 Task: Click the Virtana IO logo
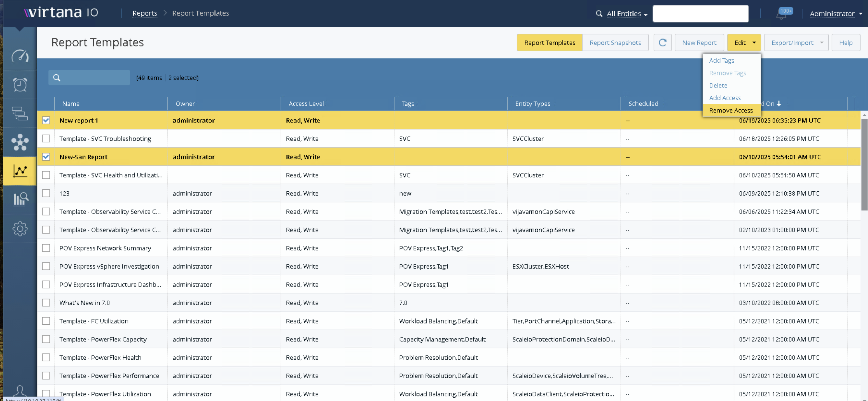coord(61,13)
